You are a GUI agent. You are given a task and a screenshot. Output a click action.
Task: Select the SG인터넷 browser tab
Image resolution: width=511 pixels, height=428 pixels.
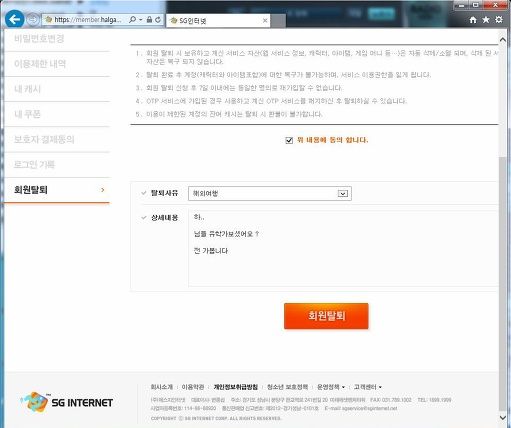click(x=218, y=21)
